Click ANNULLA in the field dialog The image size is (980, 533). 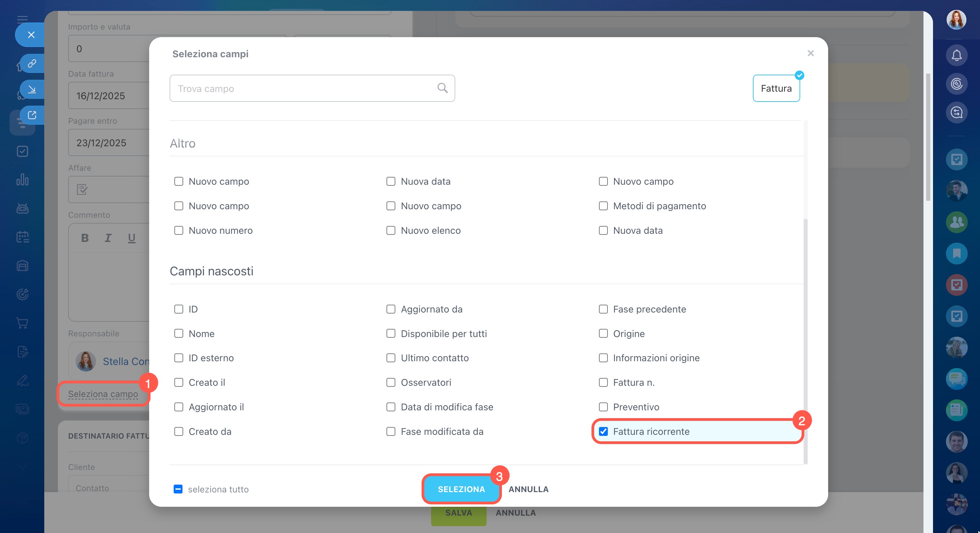528,489
